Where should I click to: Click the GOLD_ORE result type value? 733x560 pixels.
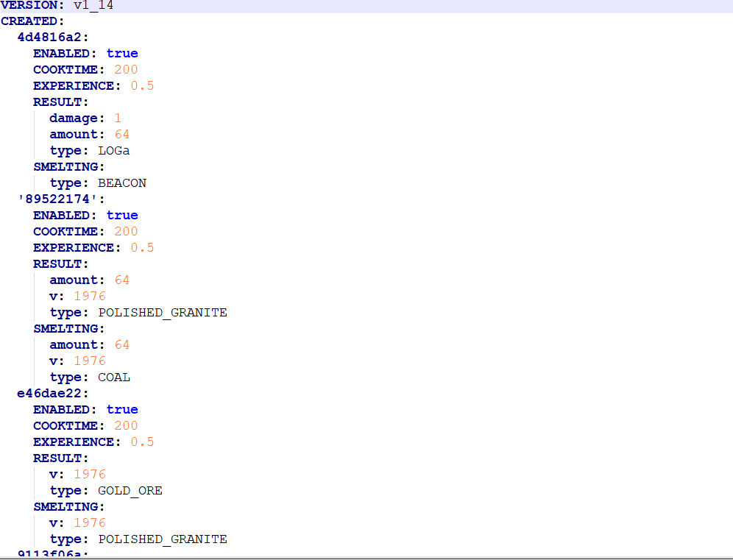click(x=130, y=490)
